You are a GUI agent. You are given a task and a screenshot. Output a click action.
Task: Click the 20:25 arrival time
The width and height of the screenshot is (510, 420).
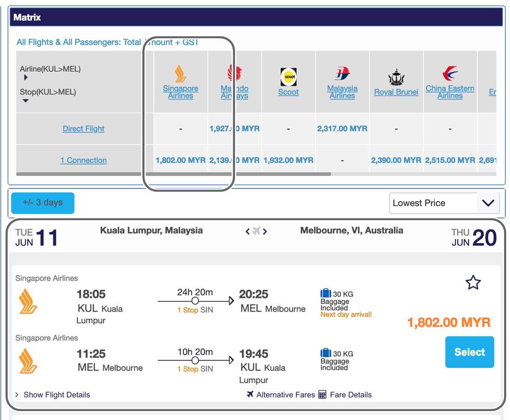point(254,294)
